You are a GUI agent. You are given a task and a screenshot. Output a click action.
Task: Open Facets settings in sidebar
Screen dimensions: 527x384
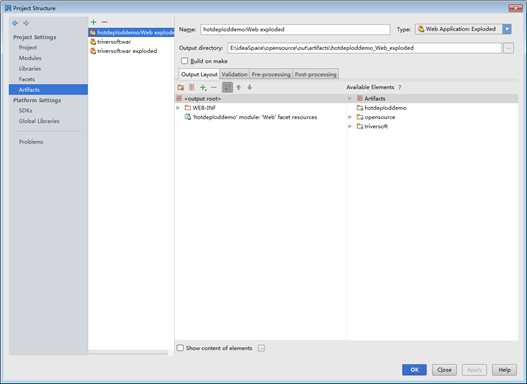27,79
